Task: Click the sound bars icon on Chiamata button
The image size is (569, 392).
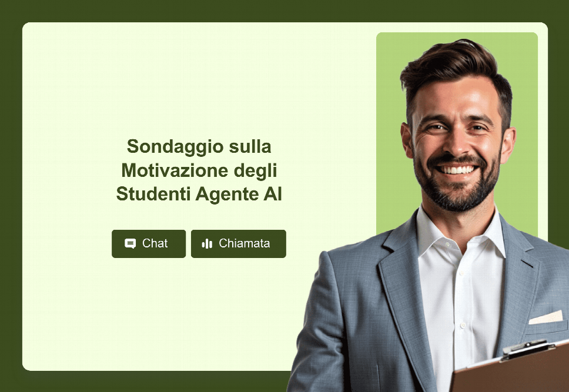Action: 207,243
